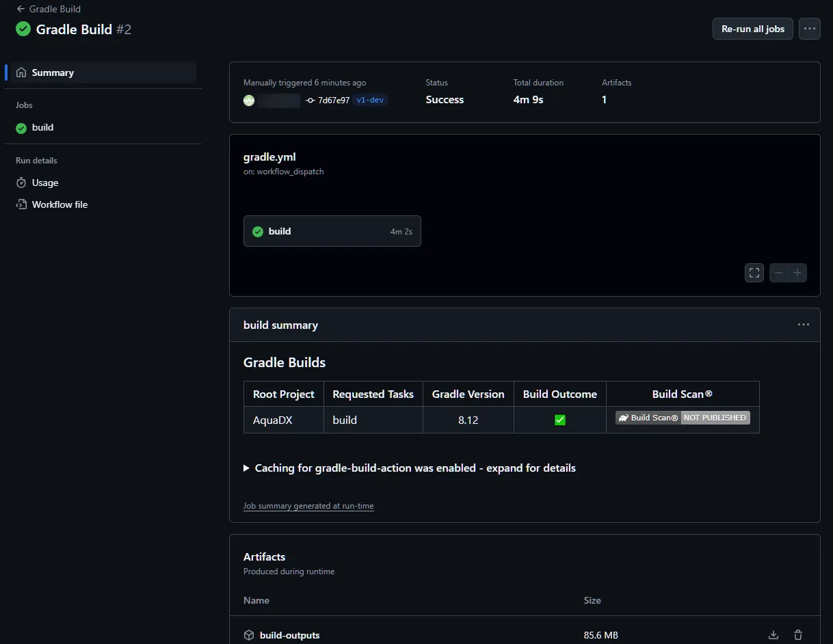Viewport: 833px width, 644px height.
Task: Open the build job in sidebar
Action: coord(42,128)
